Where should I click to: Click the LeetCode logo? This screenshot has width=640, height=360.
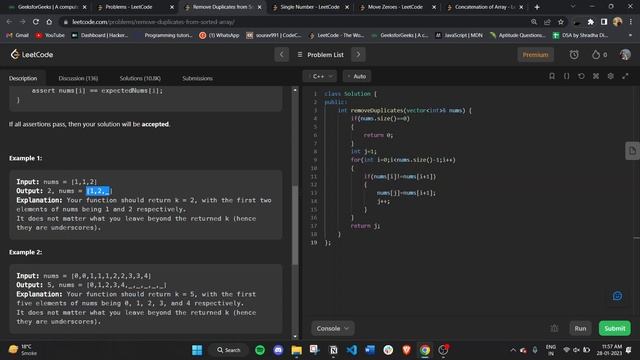click(x=32, y=54)
